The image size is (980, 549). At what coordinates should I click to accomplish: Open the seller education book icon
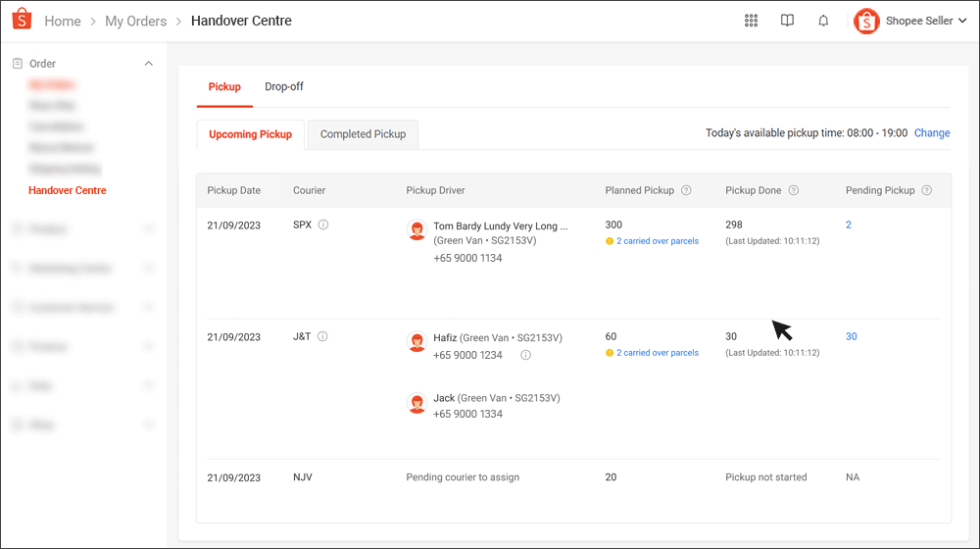coord(788,21)
